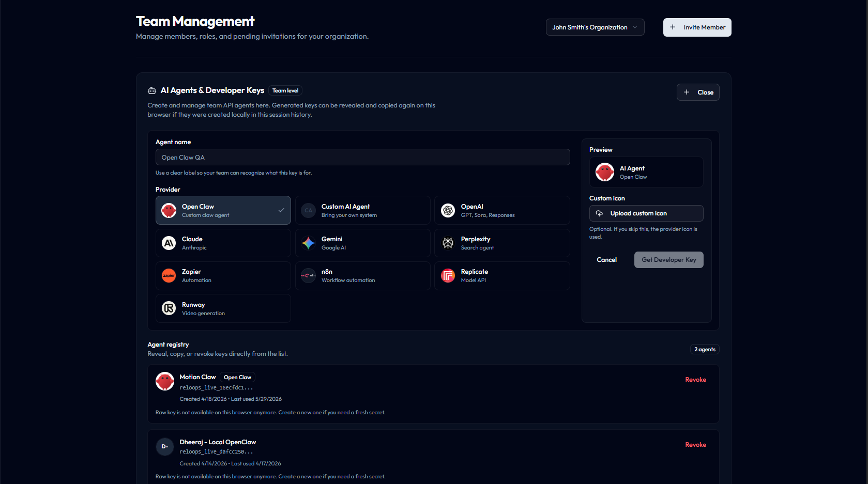
Task: Click Upload custom icon button
Action: coord(646,213)
